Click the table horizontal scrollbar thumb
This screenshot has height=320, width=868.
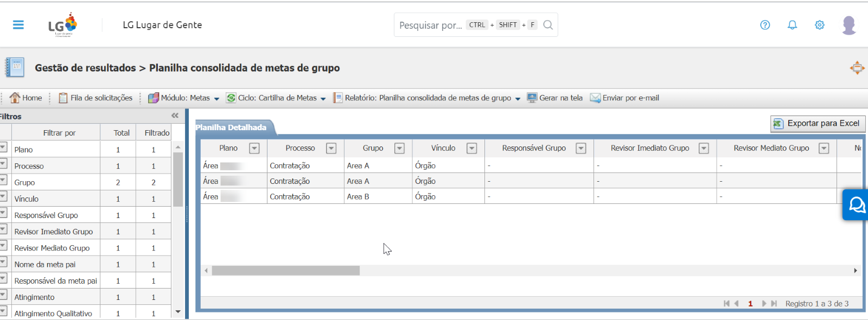[286, 270]
